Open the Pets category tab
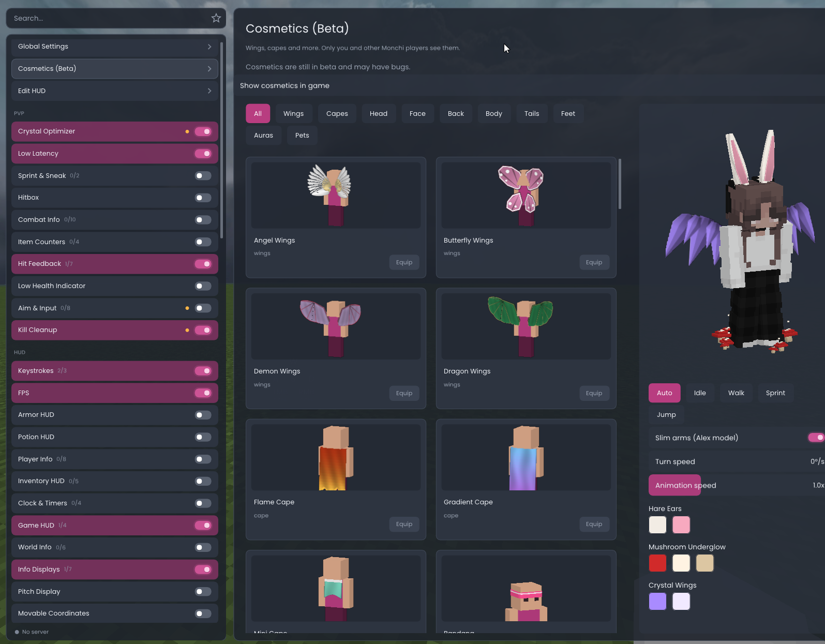Screen dimensions: 825x644 point(302,136)
